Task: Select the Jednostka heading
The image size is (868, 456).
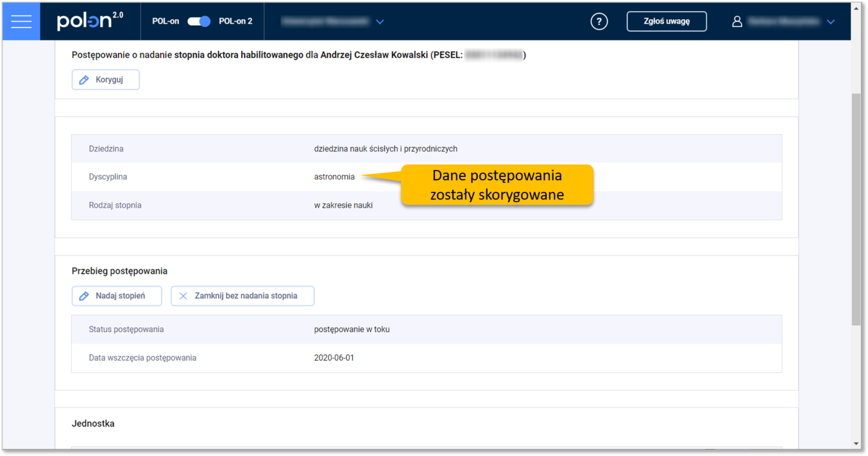Action: pyautogui.click(x=93, y=424)
